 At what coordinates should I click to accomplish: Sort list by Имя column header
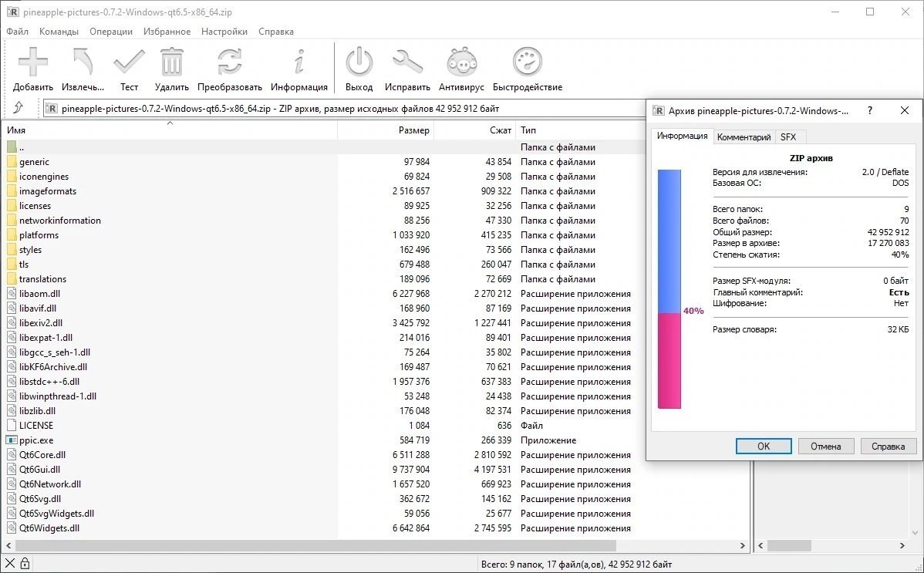coord(170,130)
